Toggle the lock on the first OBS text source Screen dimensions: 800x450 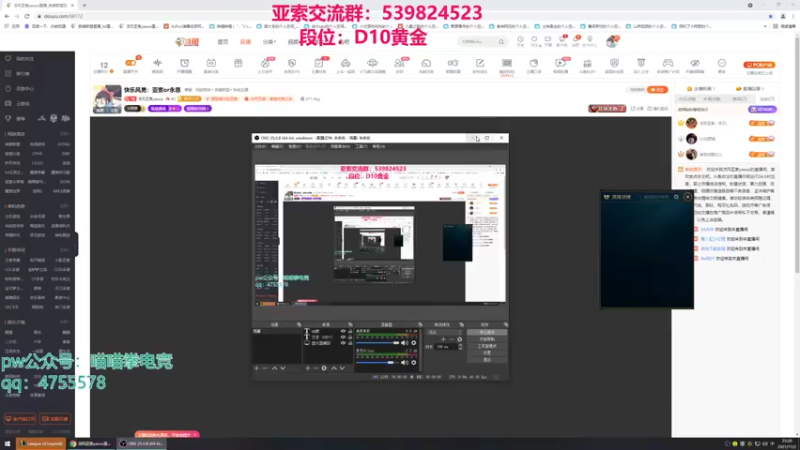(350, 331)
